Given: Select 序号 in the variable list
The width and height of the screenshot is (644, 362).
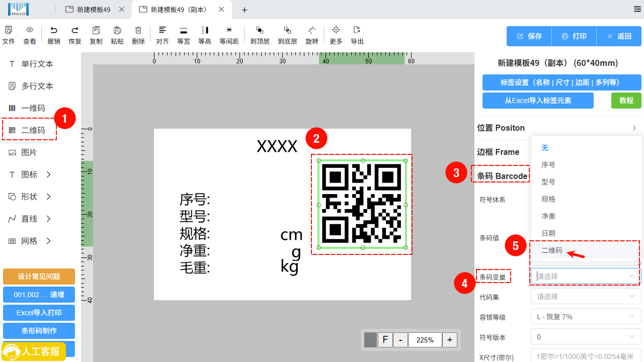Looking at the screenshot, I should tap(587, 165).
